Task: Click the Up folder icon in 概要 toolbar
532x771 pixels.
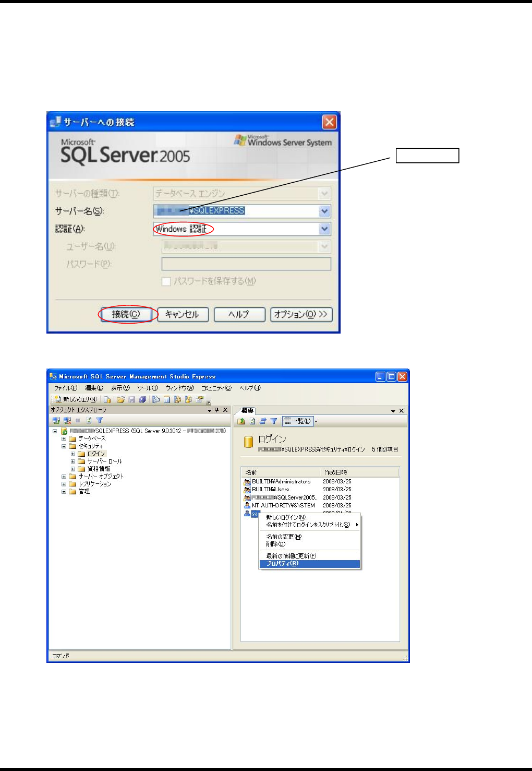Action: (241, 421)
